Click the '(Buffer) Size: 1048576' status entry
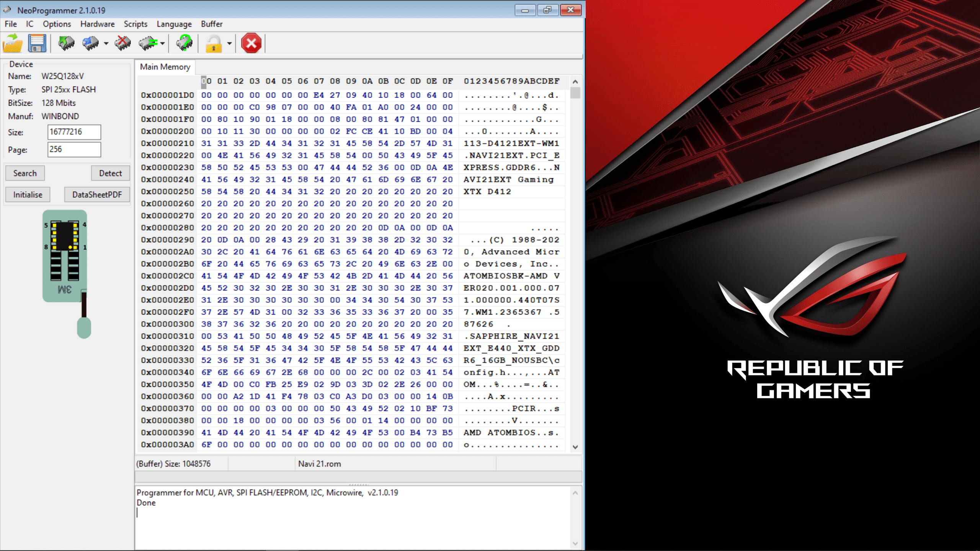The width and height of the screenshot is (980, 551). click(x=173, y=464)
